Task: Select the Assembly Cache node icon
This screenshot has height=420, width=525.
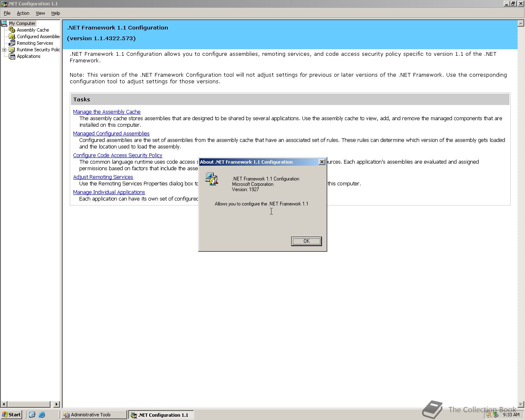Action: (x=12, y=30)
